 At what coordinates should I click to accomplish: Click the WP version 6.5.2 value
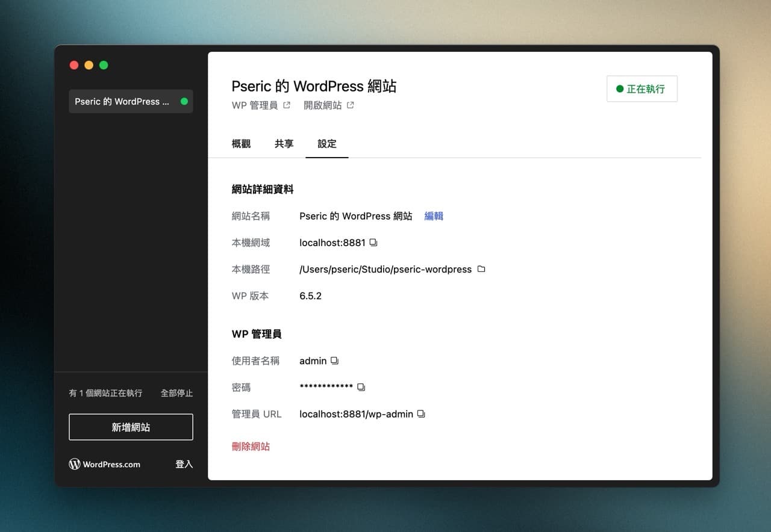click(310, 295)
